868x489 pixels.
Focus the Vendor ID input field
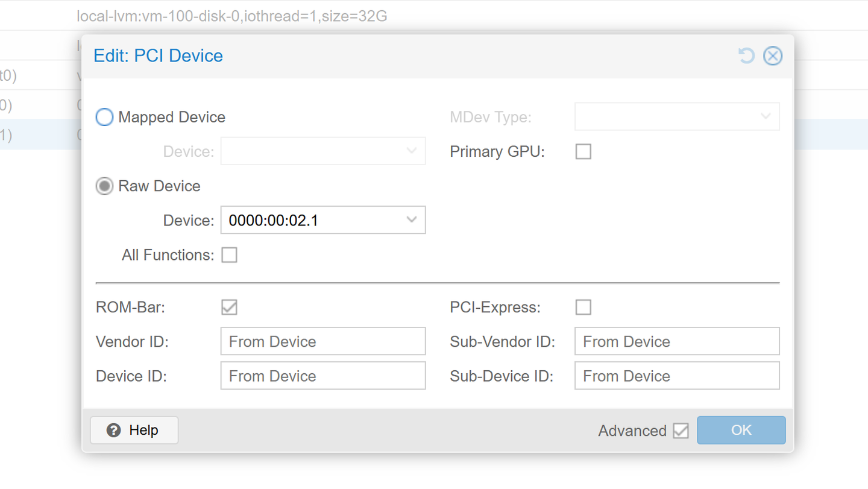pos(323,341)
